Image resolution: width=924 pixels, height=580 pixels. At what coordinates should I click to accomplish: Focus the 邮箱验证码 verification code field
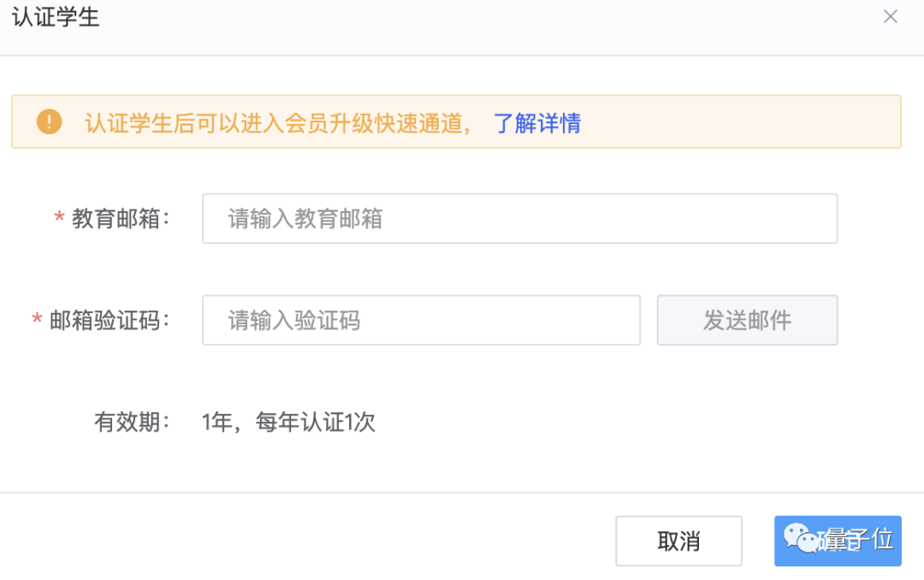420,320
